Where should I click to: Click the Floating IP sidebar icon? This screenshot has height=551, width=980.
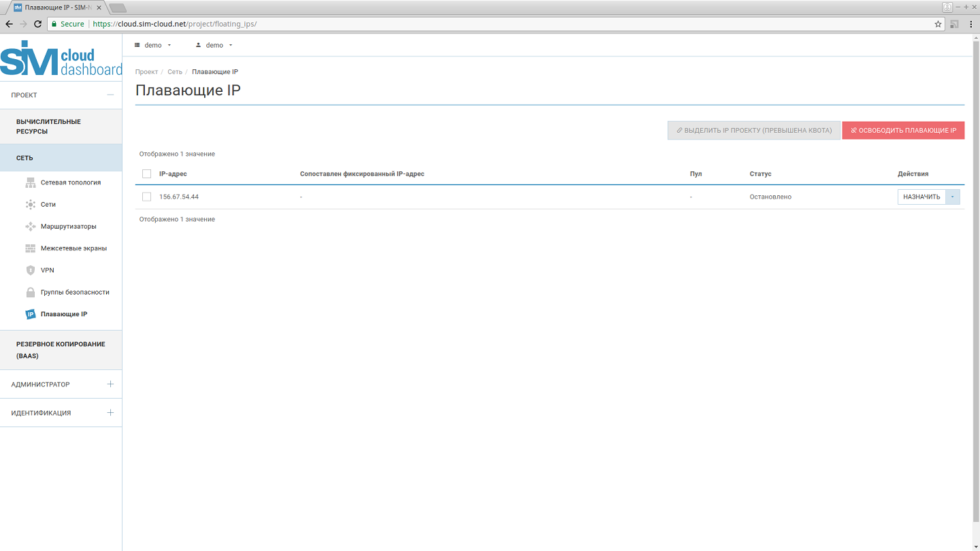(x=30, y=314)
